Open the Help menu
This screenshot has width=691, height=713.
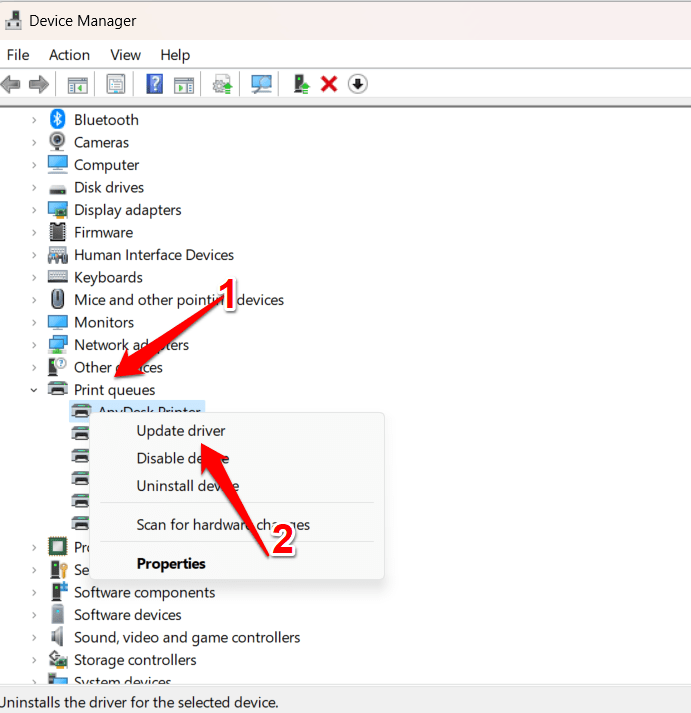click(x=175, y=55)
